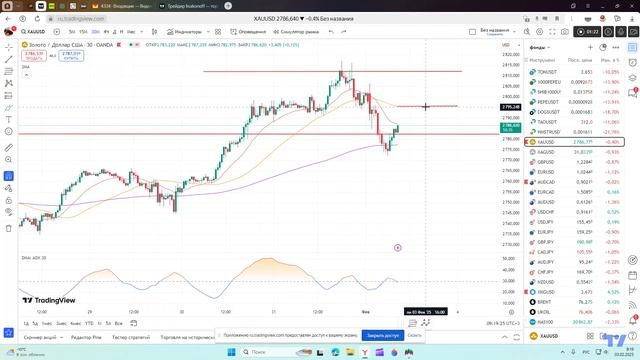Click the redo arrow in top toolbar

pyautogui.click(x=344, y=31)
